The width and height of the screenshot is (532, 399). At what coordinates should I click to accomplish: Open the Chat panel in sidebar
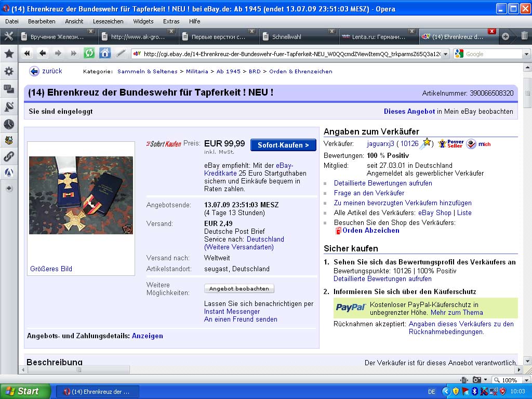point(9,89)
